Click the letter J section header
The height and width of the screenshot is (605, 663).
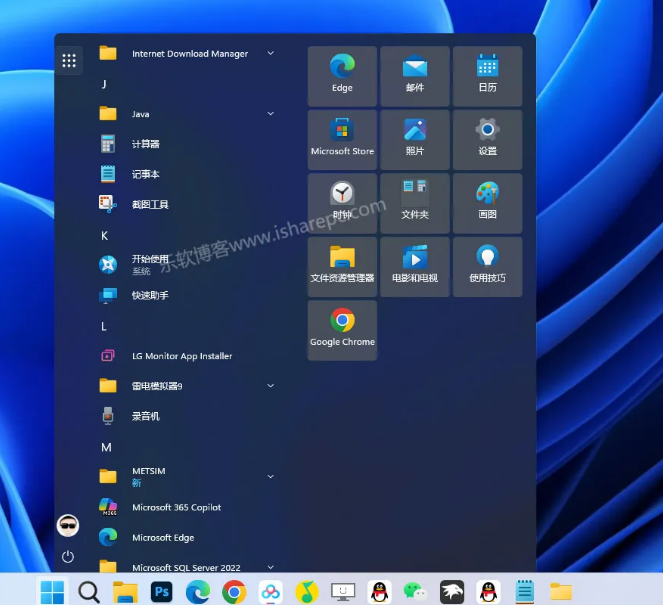[104, 84]
